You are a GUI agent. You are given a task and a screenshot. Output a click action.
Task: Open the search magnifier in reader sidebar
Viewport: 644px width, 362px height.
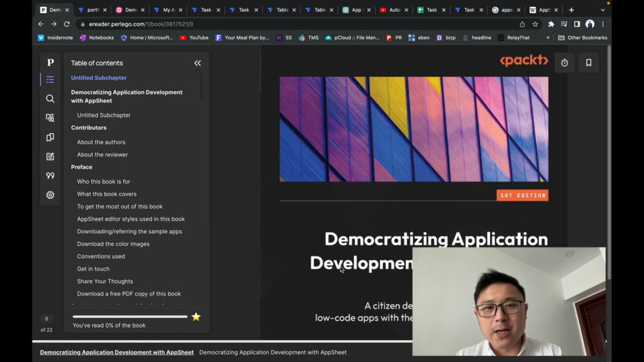pos(50,99)
